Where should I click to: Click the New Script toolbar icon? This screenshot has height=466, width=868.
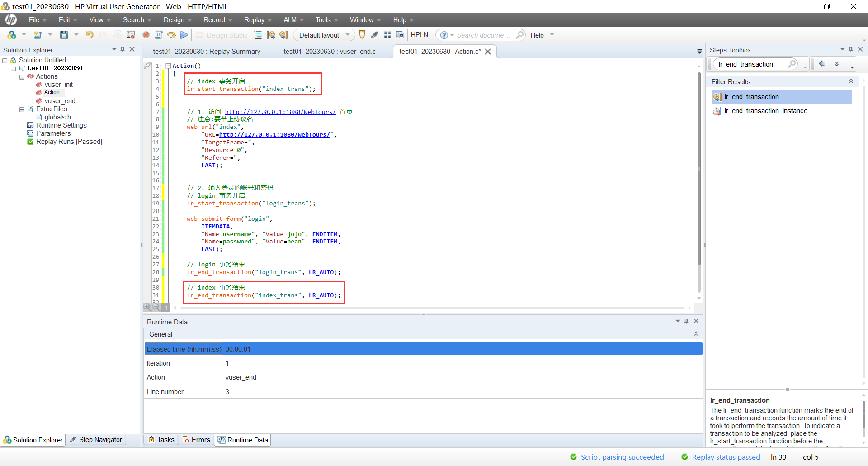click(x=38, y=35)
